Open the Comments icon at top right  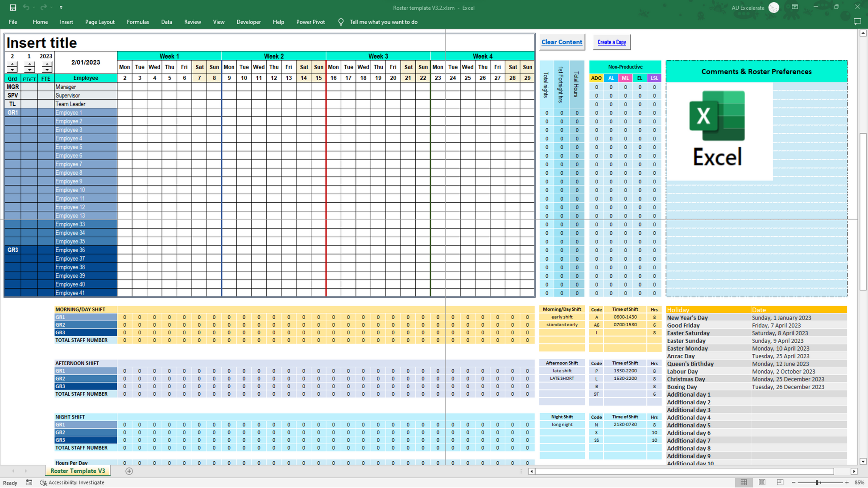[x=857, y=22]
